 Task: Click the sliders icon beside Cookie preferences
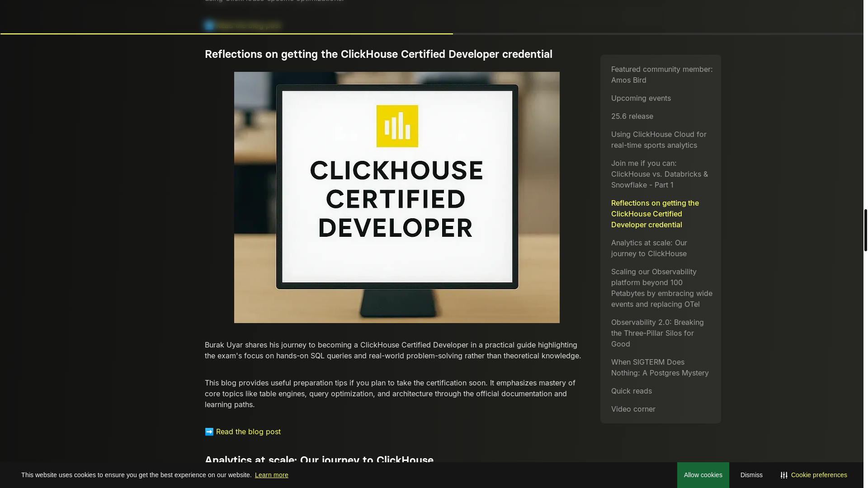[x=784, y=475]
